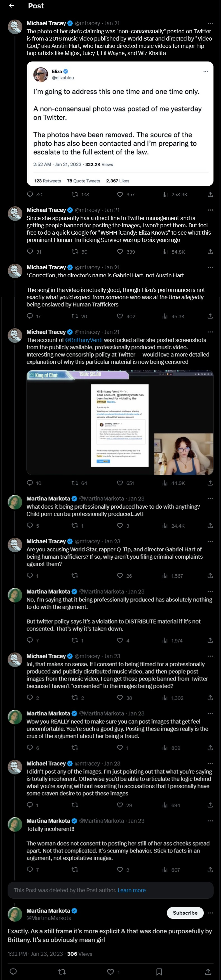
Task: Open Eliza's quoted tweet card
Action: click(120, 124)
